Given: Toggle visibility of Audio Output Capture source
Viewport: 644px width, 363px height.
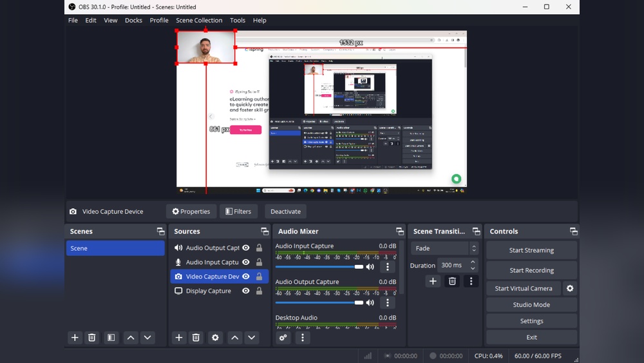Looking at the screenshot, I should click(245, 248).
